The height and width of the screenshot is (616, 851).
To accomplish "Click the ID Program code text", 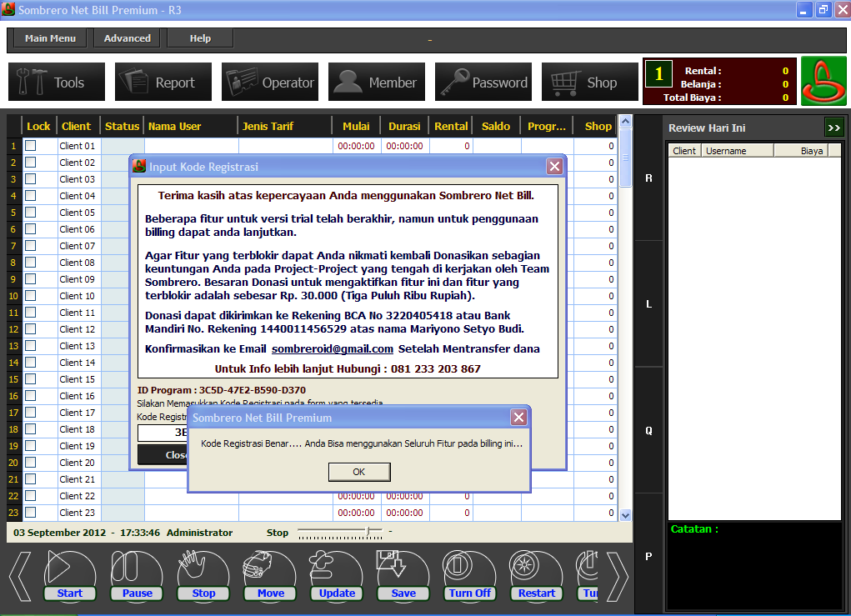I will (253, 389).
